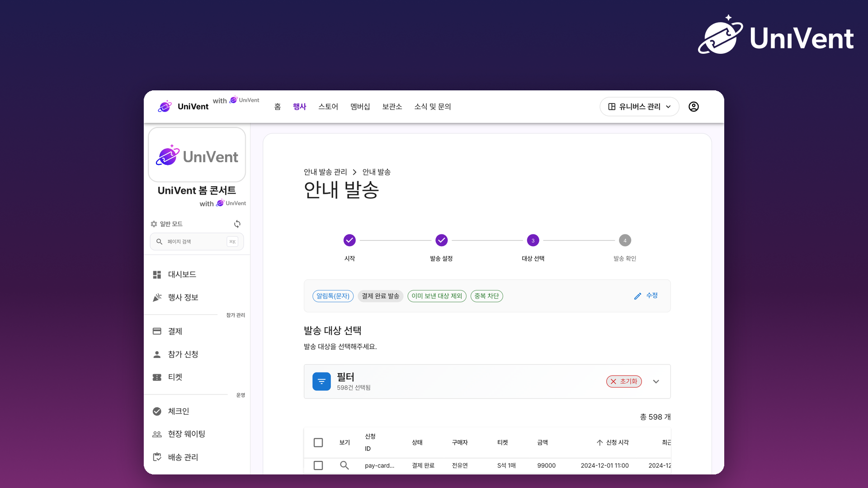Click the 시작 completed step circle
The image size is (868, 488).
coord(349,240)
